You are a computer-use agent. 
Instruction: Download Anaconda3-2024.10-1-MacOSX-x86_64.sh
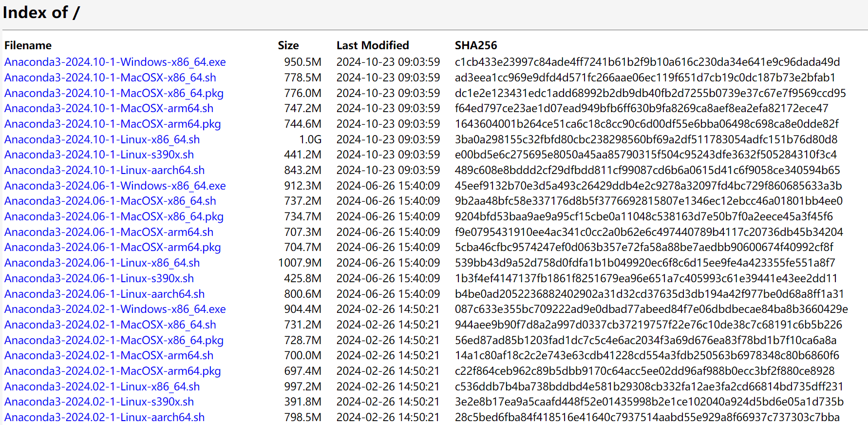110,77
